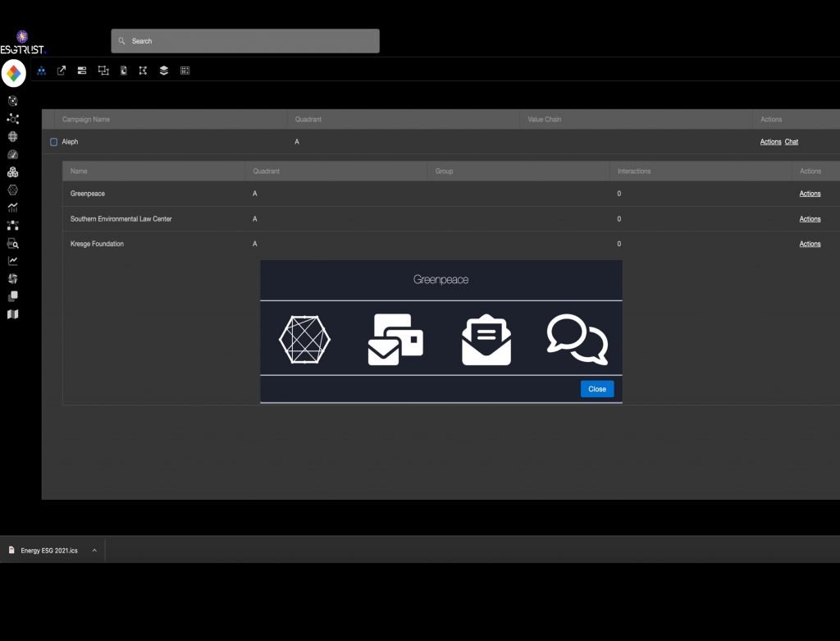Select the Greenpeace row name
The width and height of the screenshot is (840, 641).
87,194
